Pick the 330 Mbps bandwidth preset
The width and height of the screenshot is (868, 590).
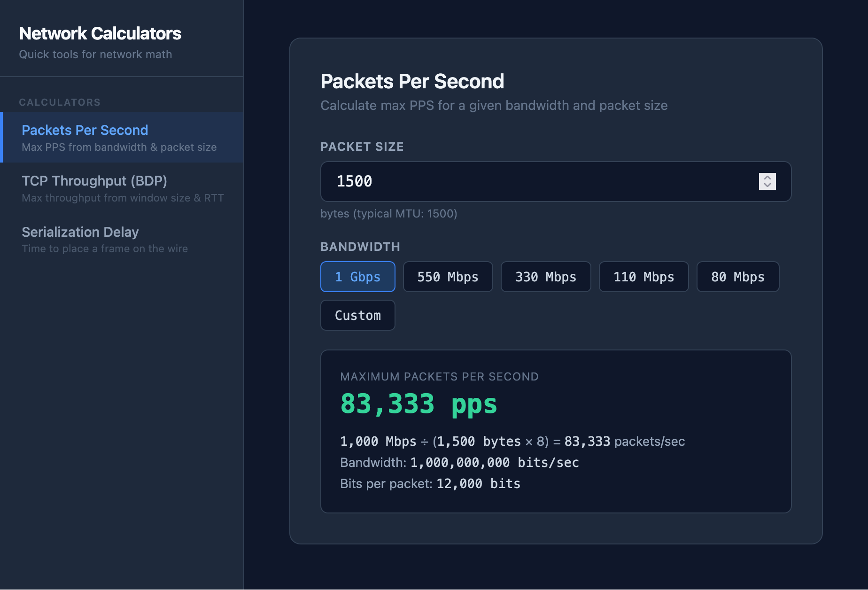click(546, 277)
